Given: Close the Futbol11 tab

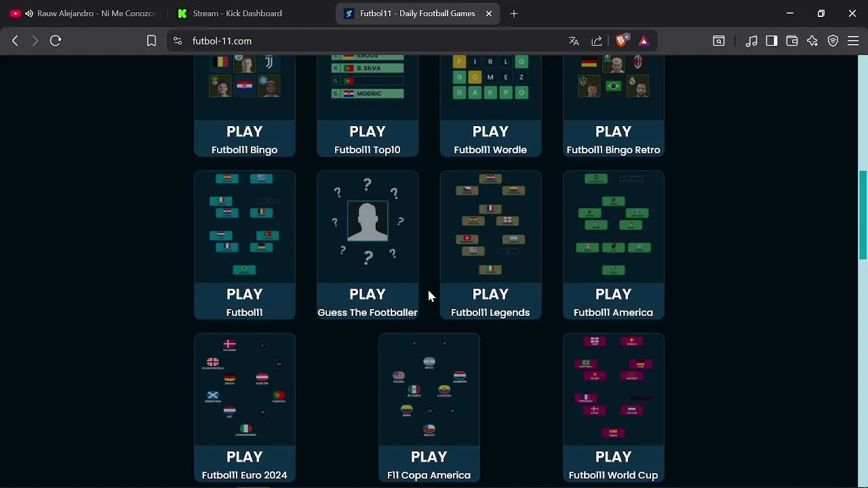Looking at the screenshot, I should (488, 14).
